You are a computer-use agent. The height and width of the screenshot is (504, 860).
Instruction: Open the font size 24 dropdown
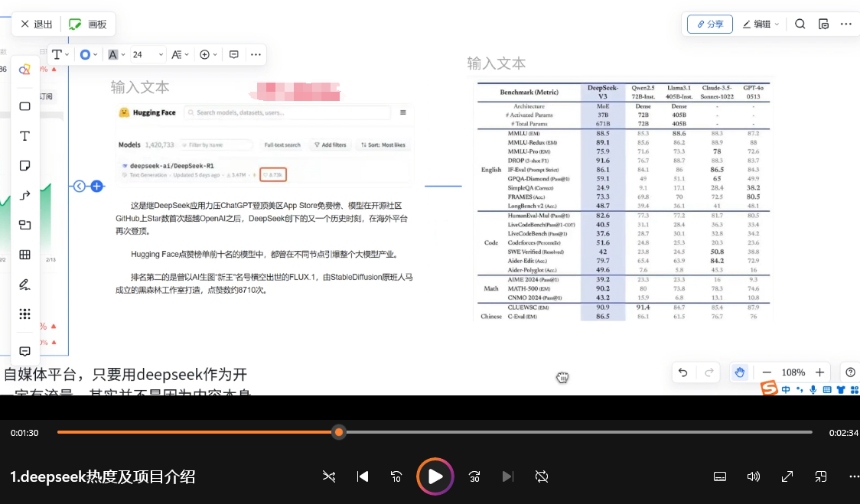click(148, 54)
